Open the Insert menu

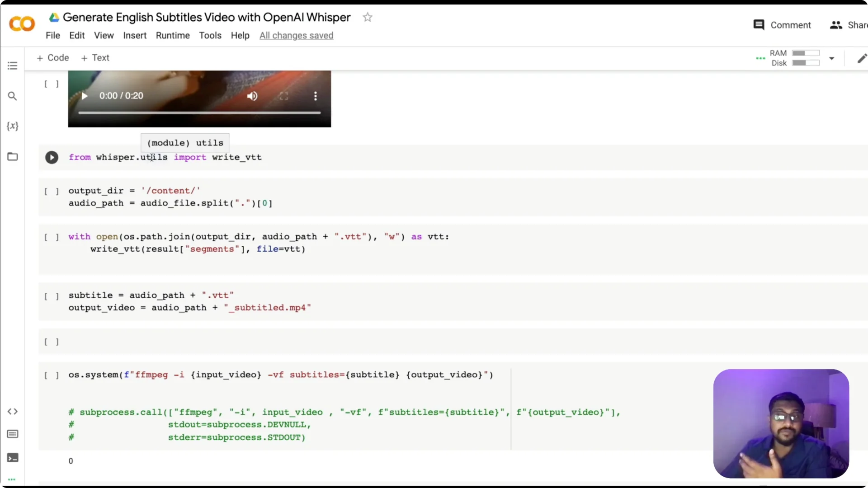135,35
